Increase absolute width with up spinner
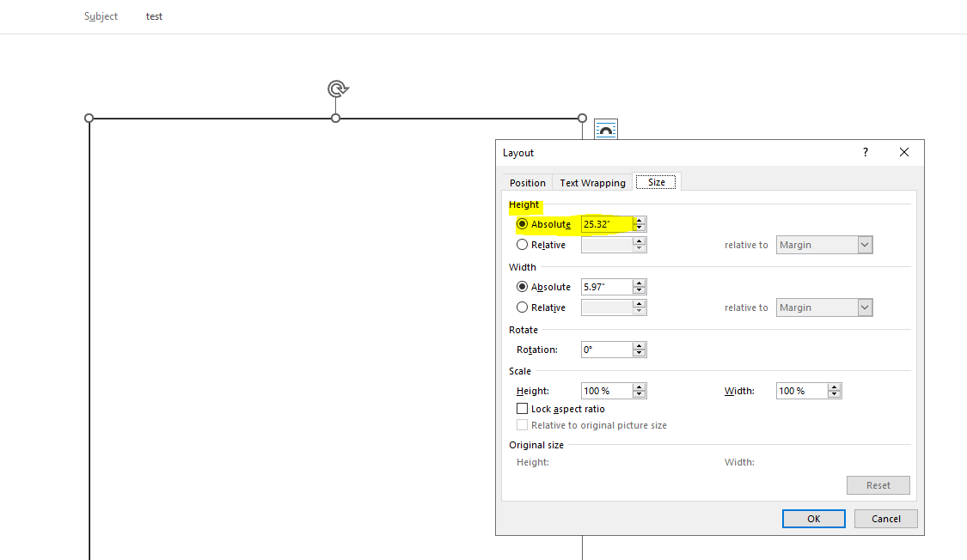 point(640,283)
